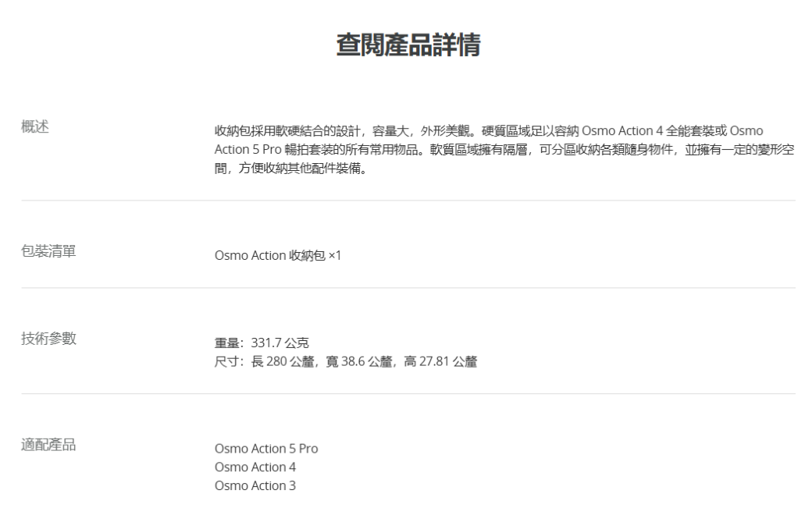
Task: Select the 技術參數 section label
Action: 48,339
